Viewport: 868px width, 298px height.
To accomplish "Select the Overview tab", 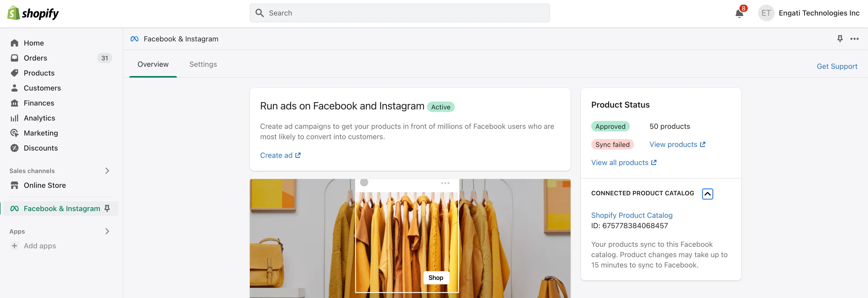I will click(x=153, y=64).
